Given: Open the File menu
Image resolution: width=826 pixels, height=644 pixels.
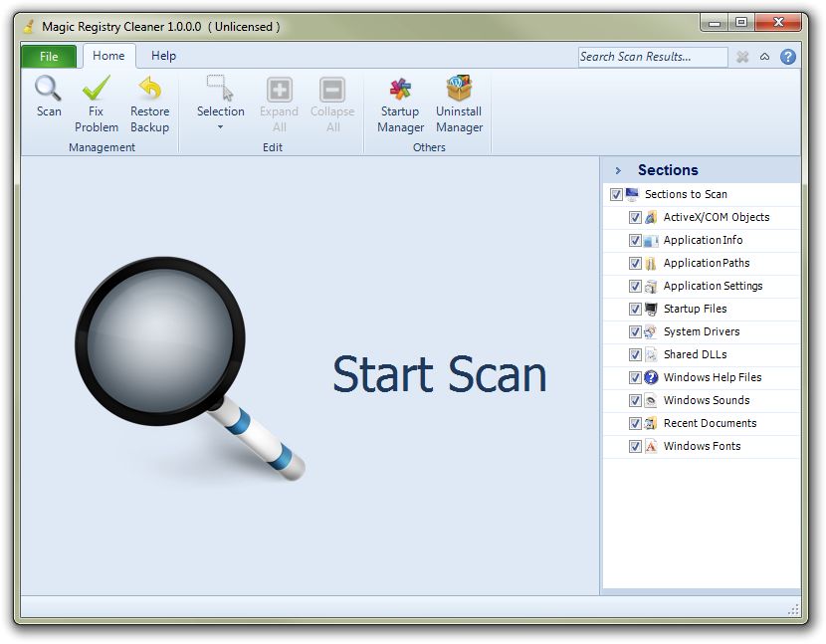Looking at the screenshot, I should (49, 57).
